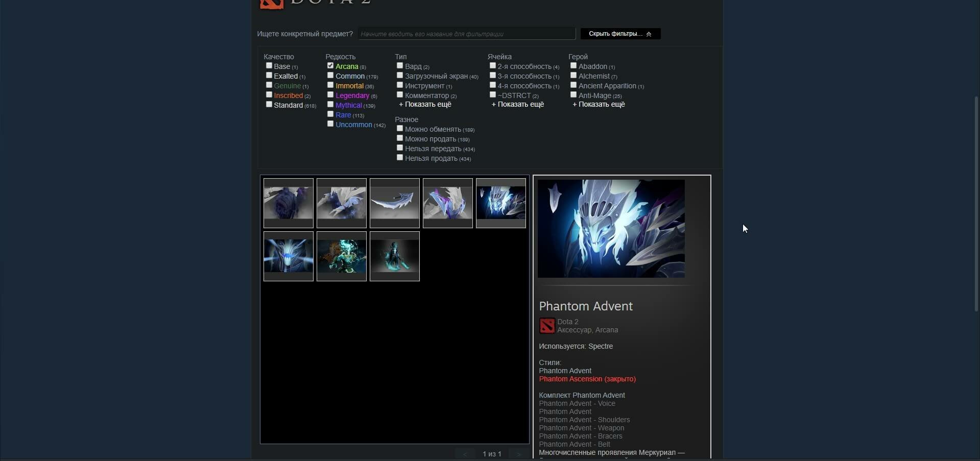Check the Вард type filter
The image size is (980, 461).
click(400, 66)
